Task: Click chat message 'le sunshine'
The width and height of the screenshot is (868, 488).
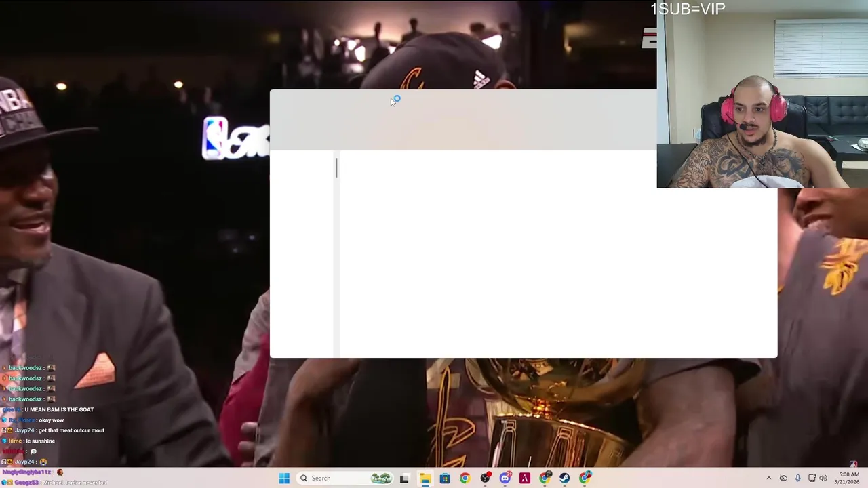Action: coord(41,441)
